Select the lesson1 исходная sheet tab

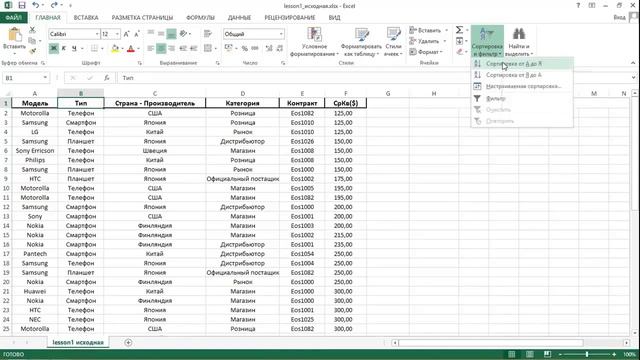click(x=78, y=342)
